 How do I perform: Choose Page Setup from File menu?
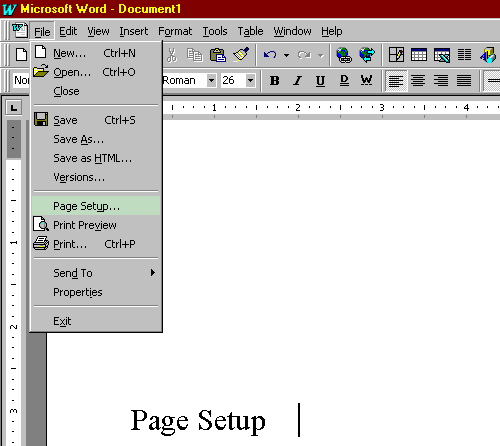96,206
